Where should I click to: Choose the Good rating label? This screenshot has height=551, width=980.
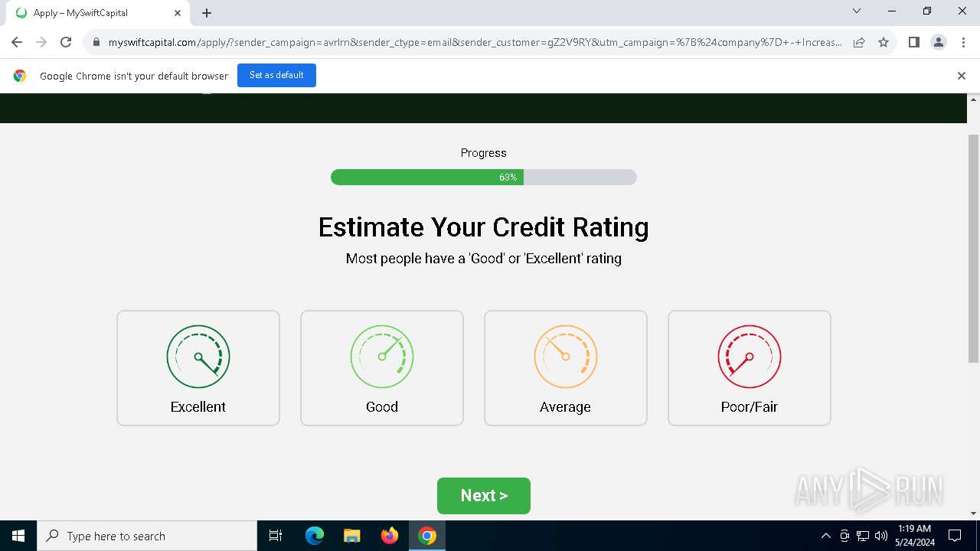pyautogui.click(x=382, y=407)
